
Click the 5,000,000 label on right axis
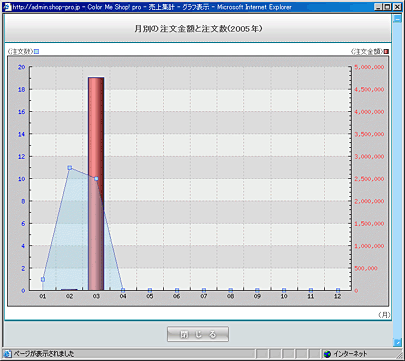pyautogui.click(x=369, y=67)
